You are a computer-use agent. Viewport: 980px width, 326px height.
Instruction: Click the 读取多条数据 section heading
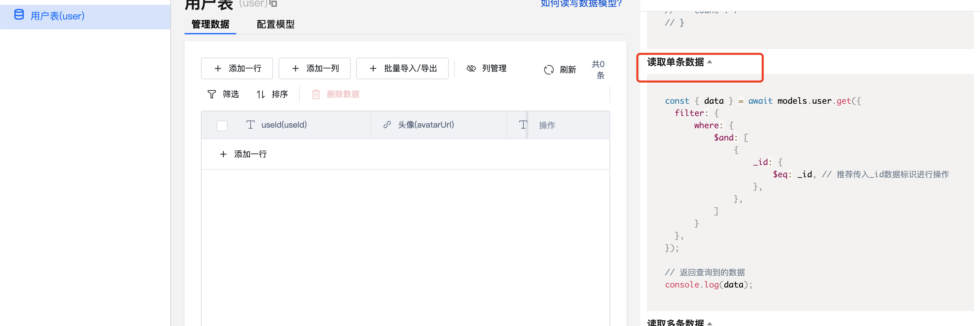(x=675, y=323)
